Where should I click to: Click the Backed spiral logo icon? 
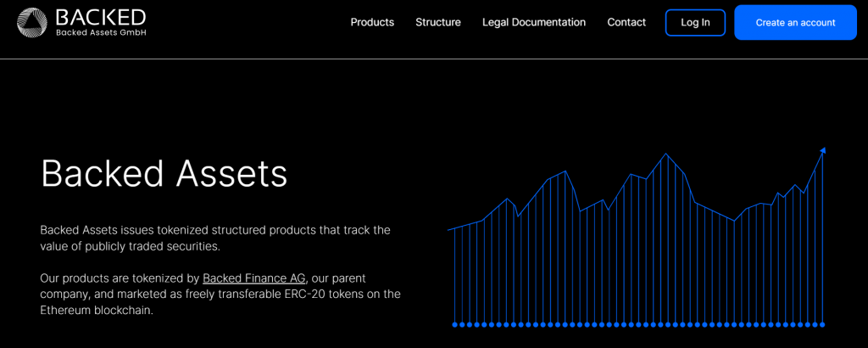33,22
